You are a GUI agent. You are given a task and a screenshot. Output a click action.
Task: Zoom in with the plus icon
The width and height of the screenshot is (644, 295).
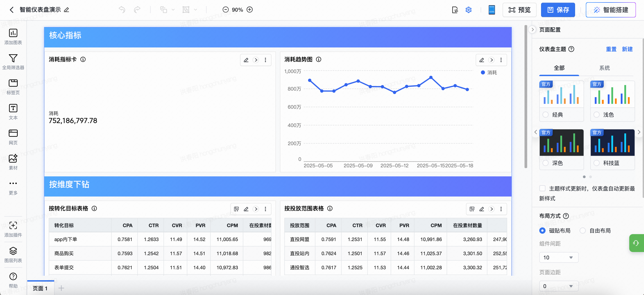249,10
